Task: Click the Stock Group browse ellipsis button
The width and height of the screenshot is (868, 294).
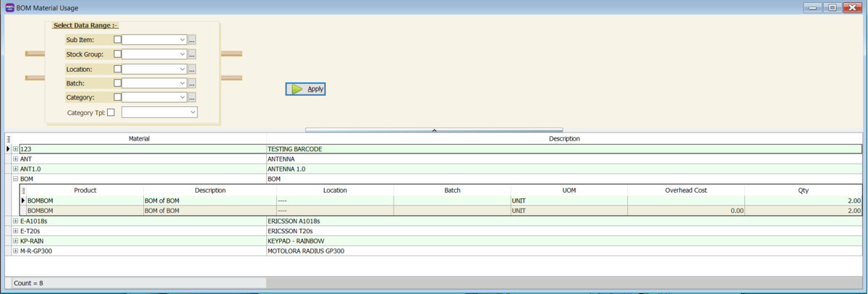Action: click(x=192, y=54)
